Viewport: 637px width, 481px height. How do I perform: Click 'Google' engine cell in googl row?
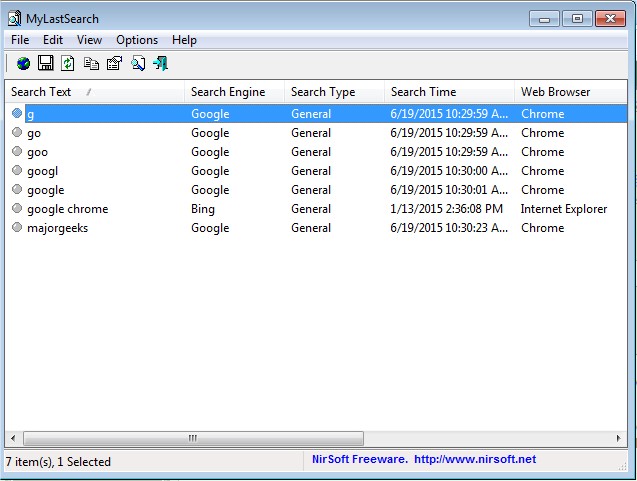pos(210,171)
